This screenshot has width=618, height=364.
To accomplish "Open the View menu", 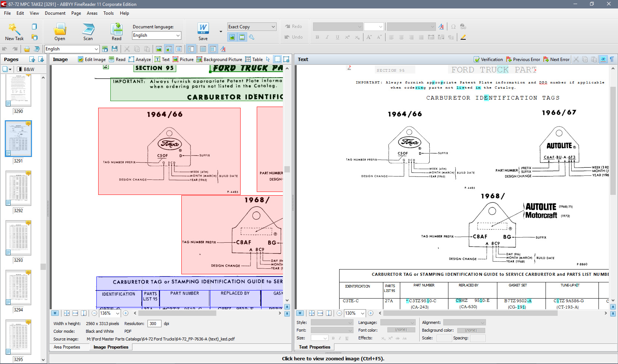I will pos(34,13).
